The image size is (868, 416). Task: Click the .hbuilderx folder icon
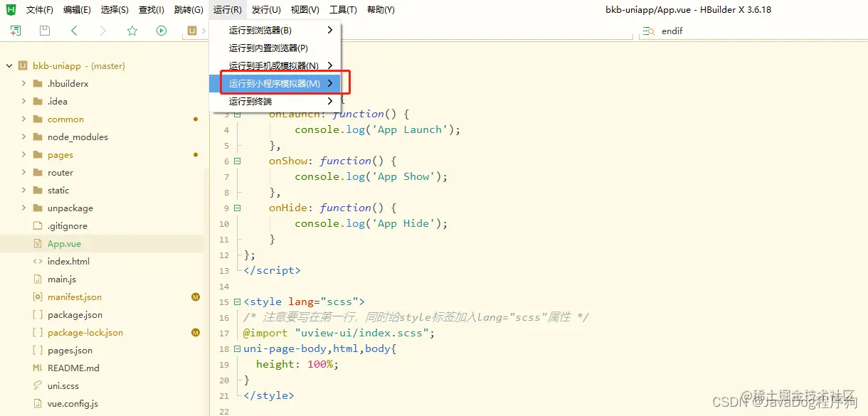[38, 83]
